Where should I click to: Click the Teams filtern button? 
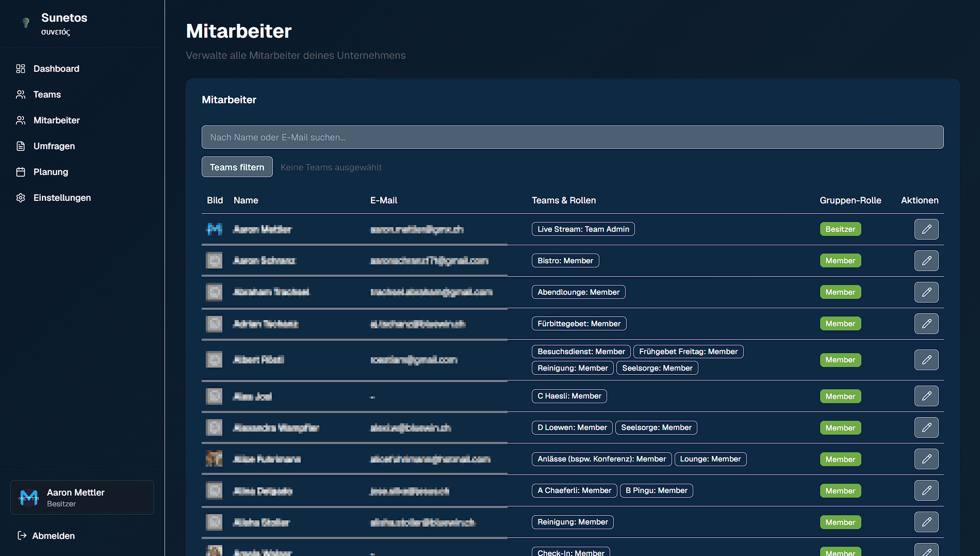pyautogui.click(x=237, y=167)
